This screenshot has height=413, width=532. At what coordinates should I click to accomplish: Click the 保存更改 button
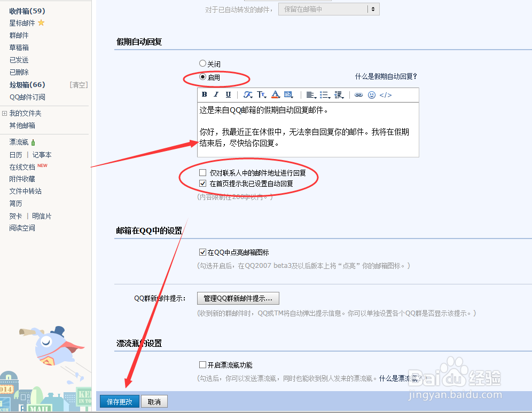(x=120, y=402)
